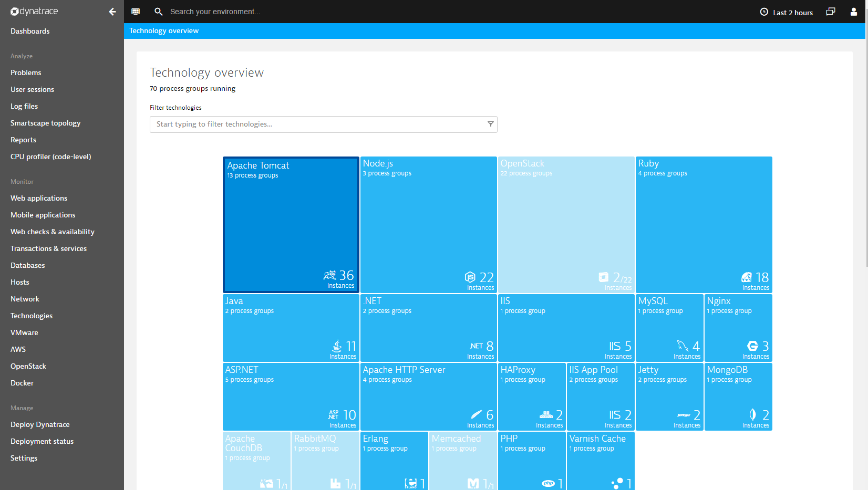Click the Java coffee cup icon
The height and width of the screenshot is (490, 868).
(x=337, y=346)
